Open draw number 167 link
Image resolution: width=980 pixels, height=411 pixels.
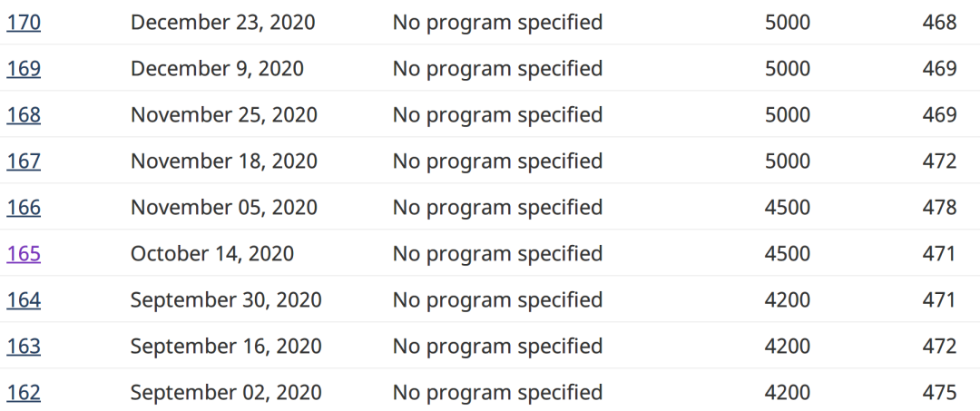(24, 161)
